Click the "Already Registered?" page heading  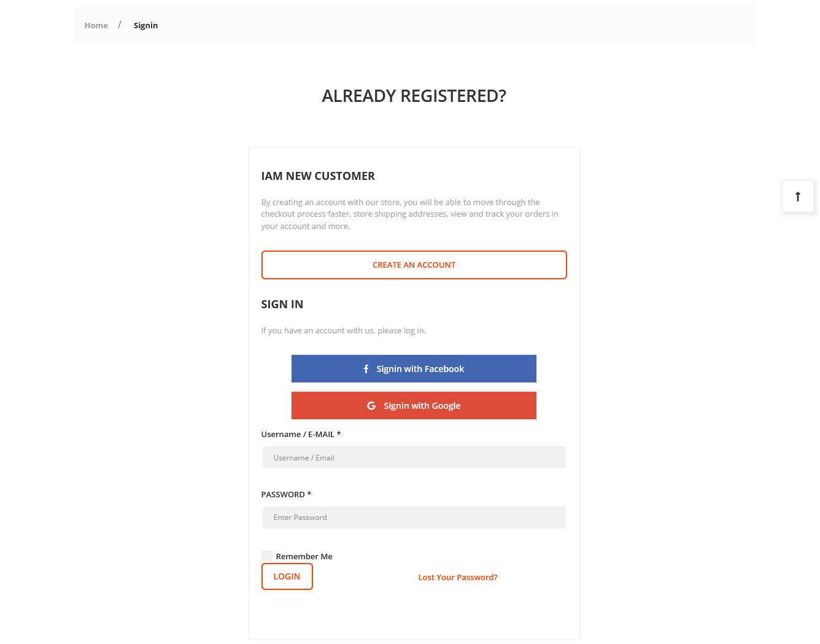point(414,96)
